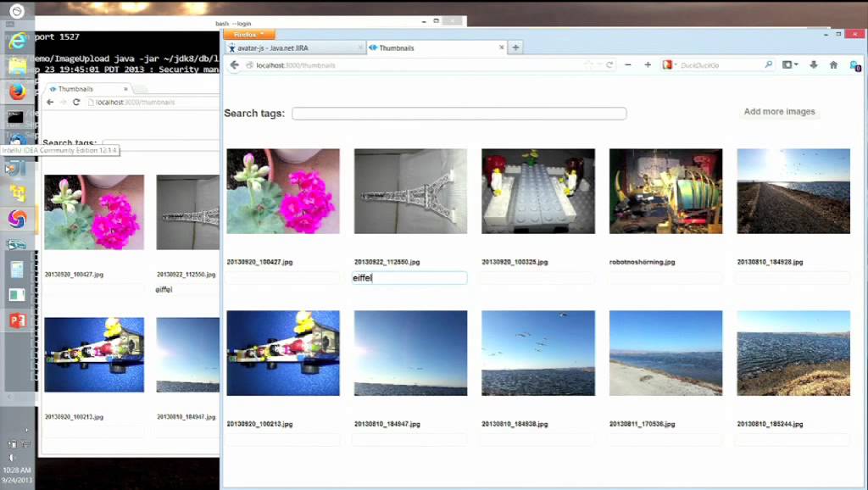Open Google Chrome from the taskbar
The width and height of the screenshot is (868, 490).
tap(17, 218)
